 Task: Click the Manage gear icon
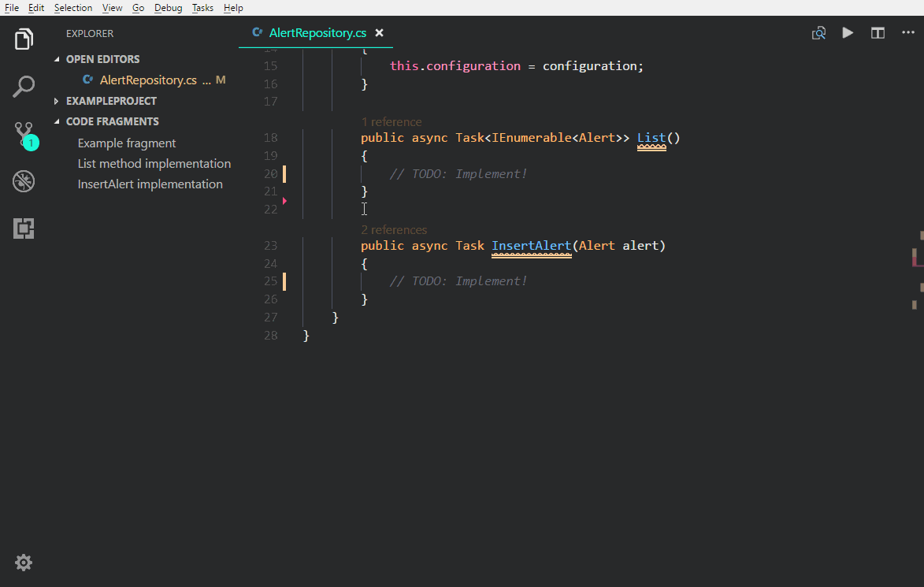pos(24,562)
